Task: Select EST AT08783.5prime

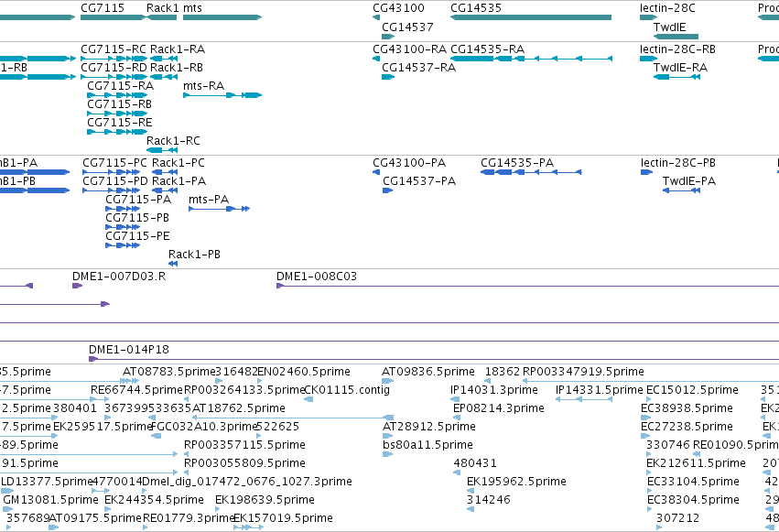Action: click(169, 372)
